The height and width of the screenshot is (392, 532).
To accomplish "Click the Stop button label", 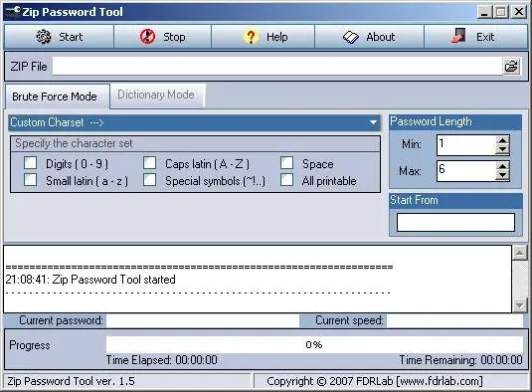I will (174, 37).
